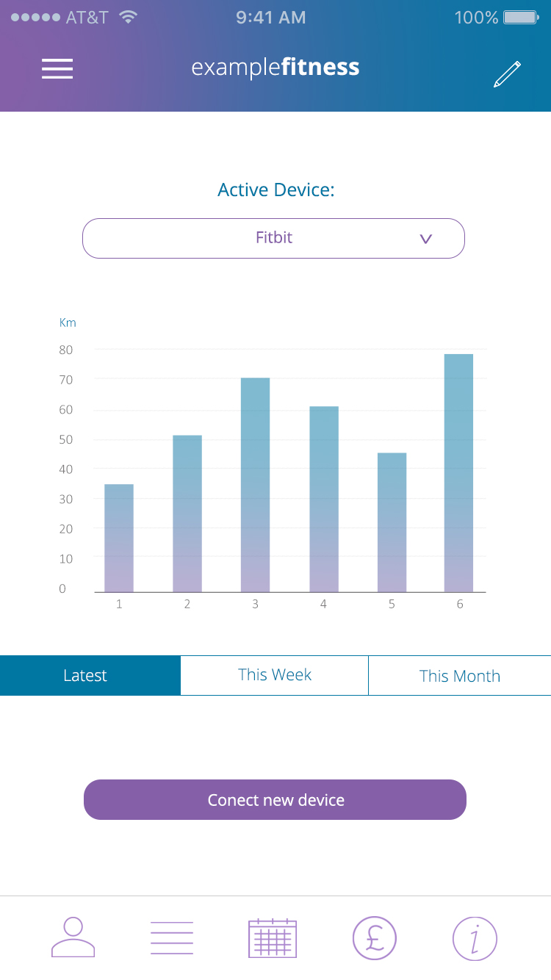Tap the pencil edit icon
The width and height of the screenshot is (551, 980).
pyautogui.click(x=507, y=74)
